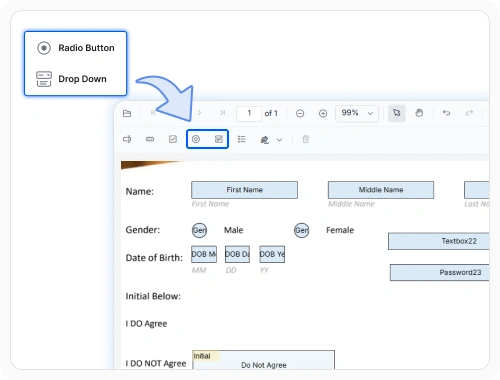Screen dimensions: 500x380
Task: Select the List Box form field tool
Action: coord(242,139)
